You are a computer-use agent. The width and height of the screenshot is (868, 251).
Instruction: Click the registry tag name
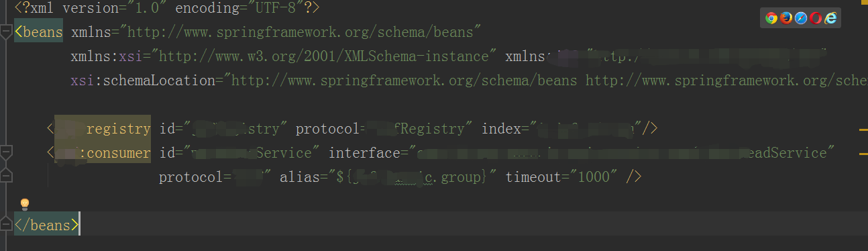(x=118, y=128)
